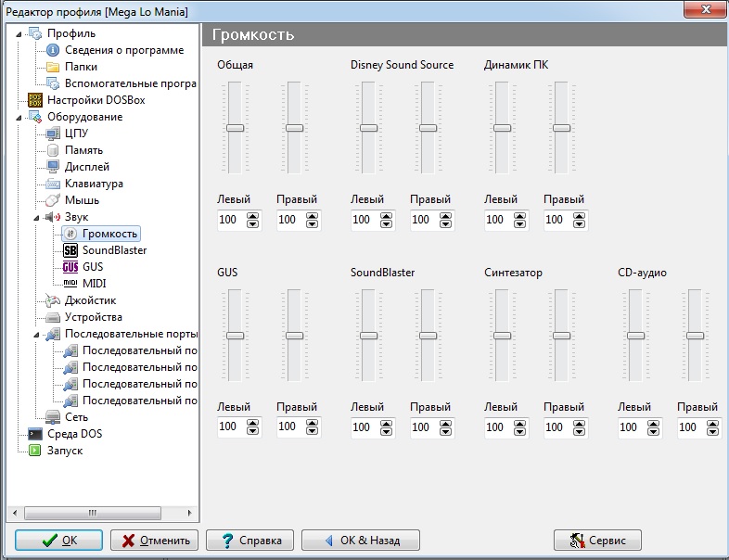
Task: Click the tree scrollbar right arrow
Action: [189, 513]
